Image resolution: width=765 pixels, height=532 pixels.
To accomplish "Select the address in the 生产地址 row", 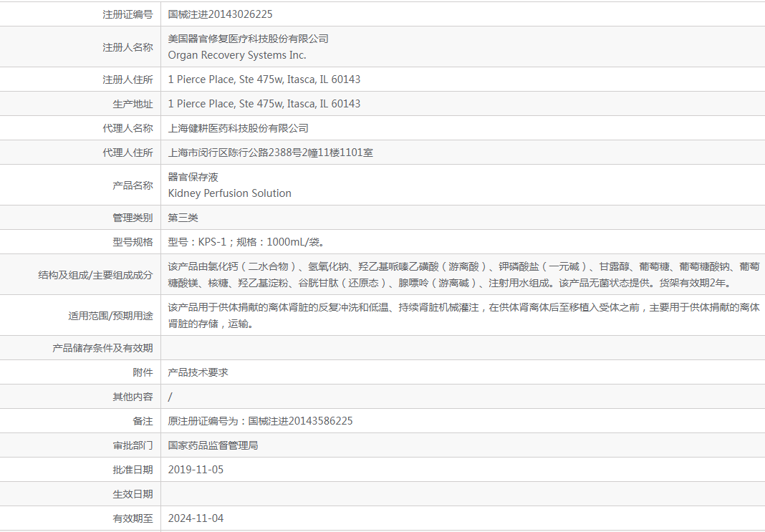I will [264, 104].
